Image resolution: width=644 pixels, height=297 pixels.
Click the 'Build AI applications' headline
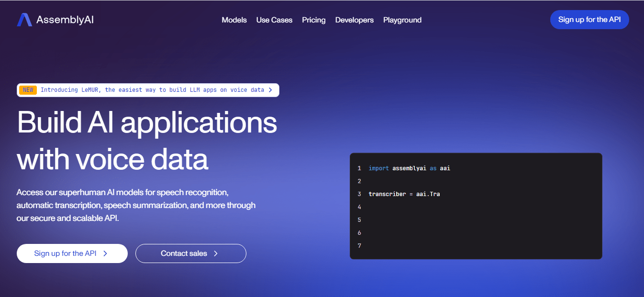tap(147, 123)
